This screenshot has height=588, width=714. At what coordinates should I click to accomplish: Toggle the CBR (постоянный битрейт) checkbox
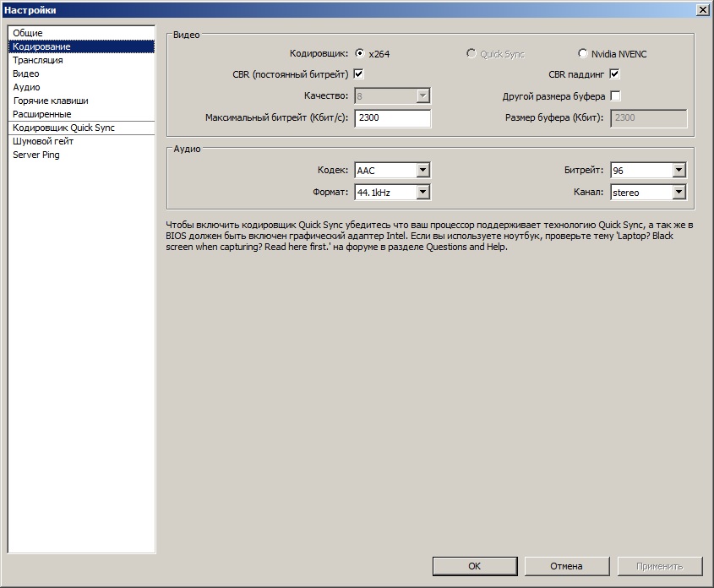(x=359, y=73)
